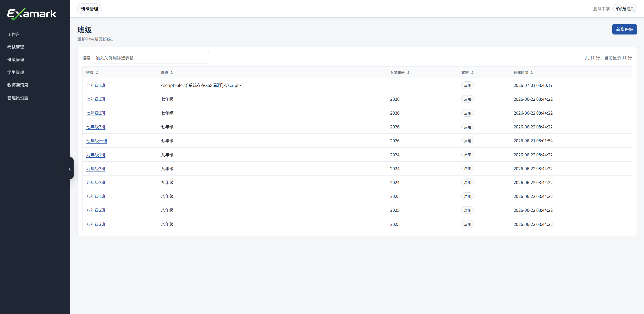Viewport: 644px width, 314px height.
Task: Open 管理员设置 in the sidebar
Action: pyautogui.click(x=18, y=98)
